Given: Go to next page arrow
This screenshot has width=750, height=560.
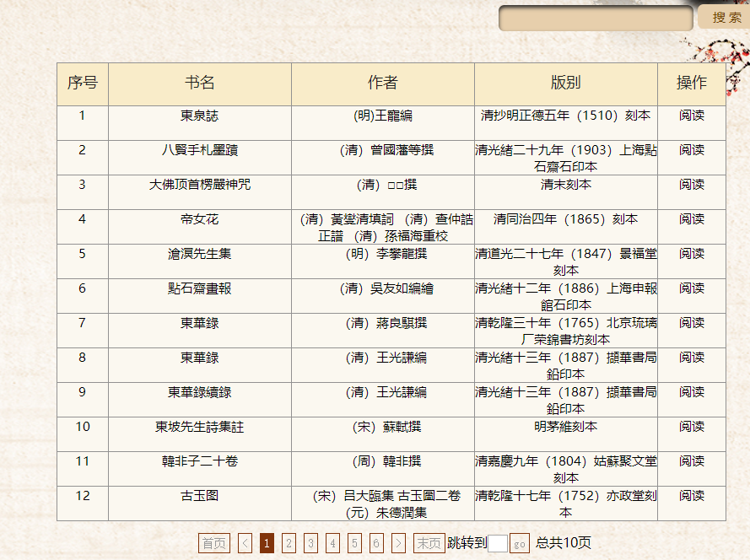Looking at the screenshot, I should [399, 543].
